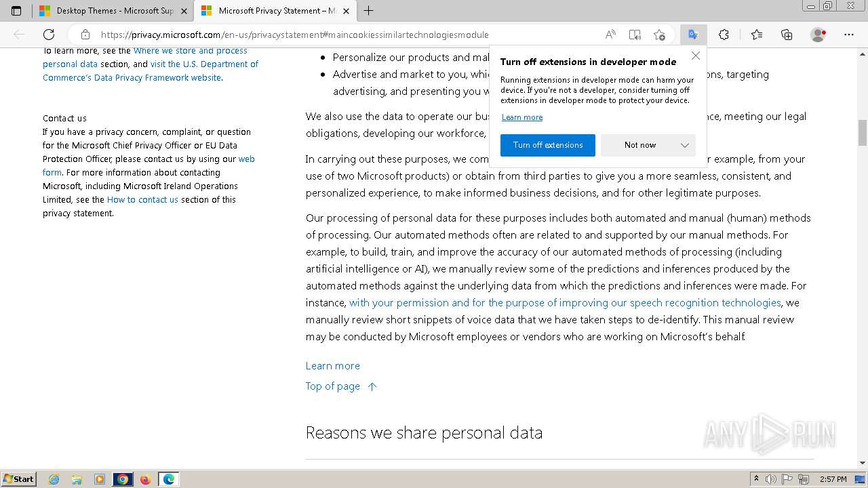Launch Internet Explorer from taskbar
This screenshot has height=488, width=868.
pyautogui.click(x=54, y=479)
